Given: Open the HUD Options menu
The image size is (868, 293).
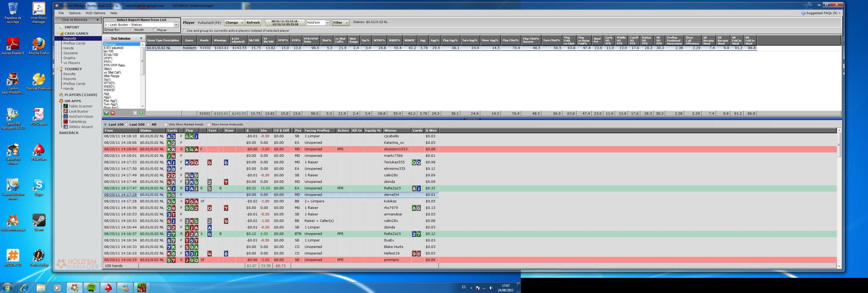Looking at the screenshot, I should coord(95,13).
